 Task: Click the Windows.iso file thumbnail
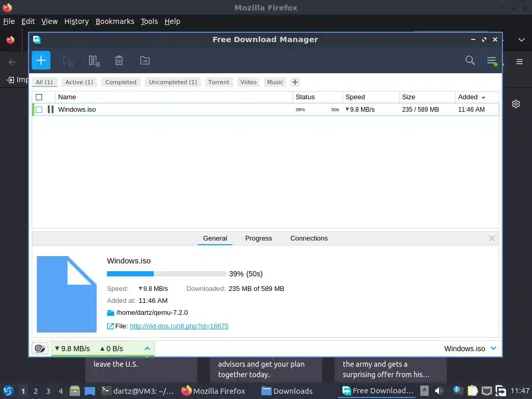click(x=67, y=294)
